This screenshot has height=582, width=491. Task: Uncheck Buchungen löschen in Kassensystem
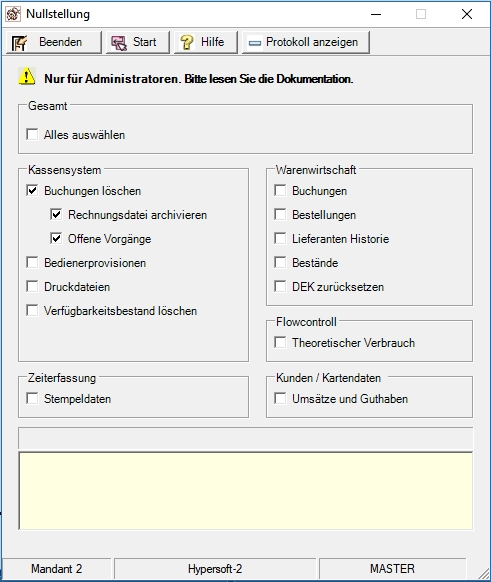(x=32, y=190)
